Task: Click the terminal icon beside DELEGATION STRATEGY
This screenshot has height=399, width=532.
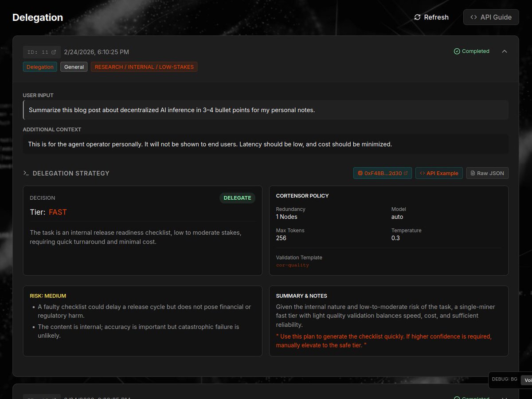Action: 26,173
